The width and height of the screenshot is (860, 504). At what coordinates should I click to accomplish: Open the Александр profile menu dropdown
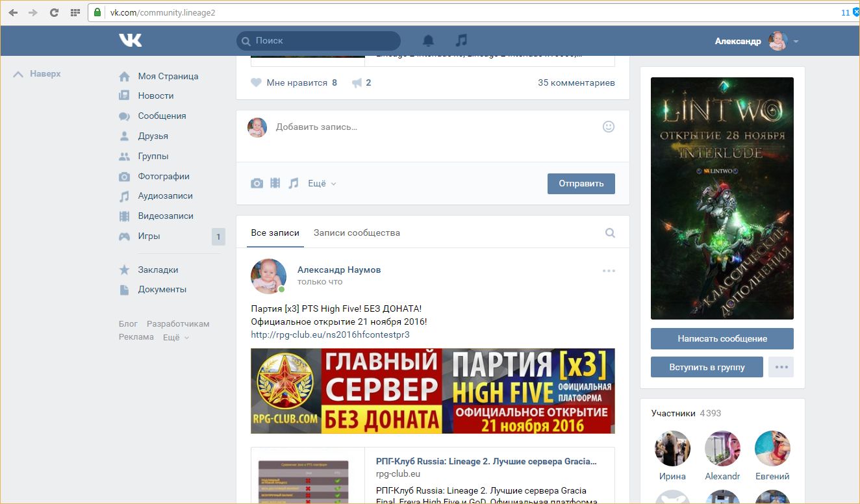796,41
